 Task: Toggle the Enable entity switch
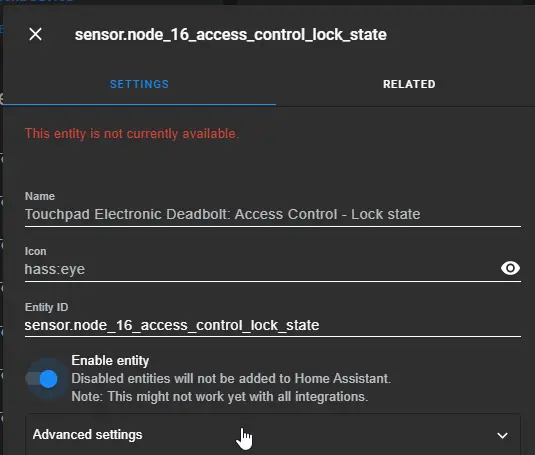point(43,379)
